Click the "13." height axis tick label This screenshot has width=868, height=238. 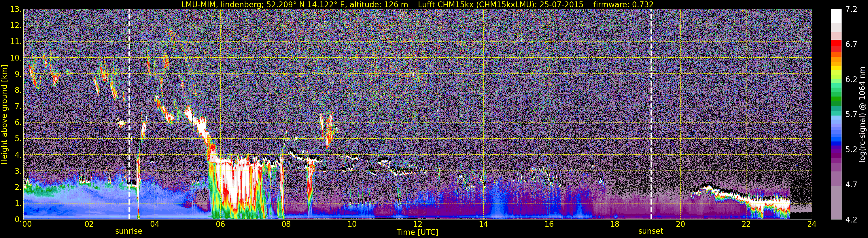[16, 9]
